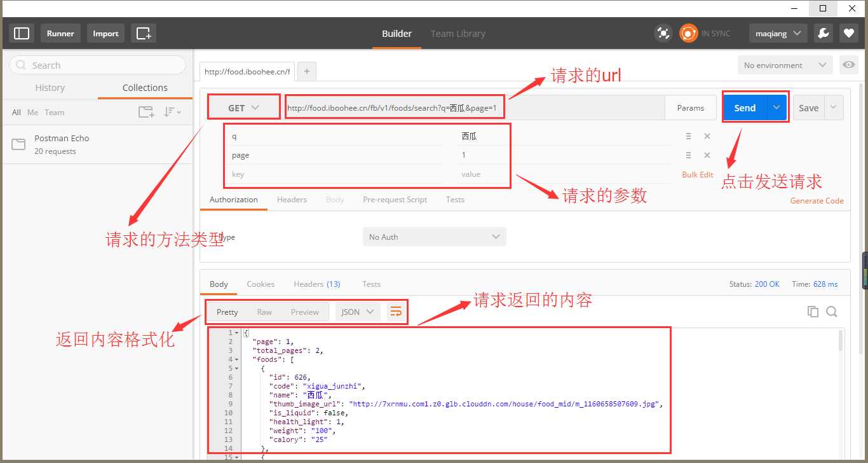Open settings via the wrench icon
868x463 pixels.
[824, 33]
